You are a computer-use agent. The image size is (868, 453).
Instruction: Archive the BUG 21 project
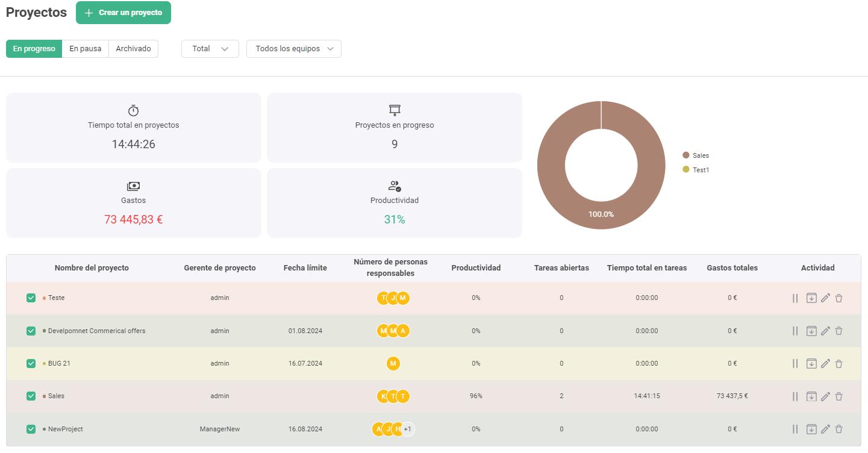pyautogui.click(x=811, y=363)
